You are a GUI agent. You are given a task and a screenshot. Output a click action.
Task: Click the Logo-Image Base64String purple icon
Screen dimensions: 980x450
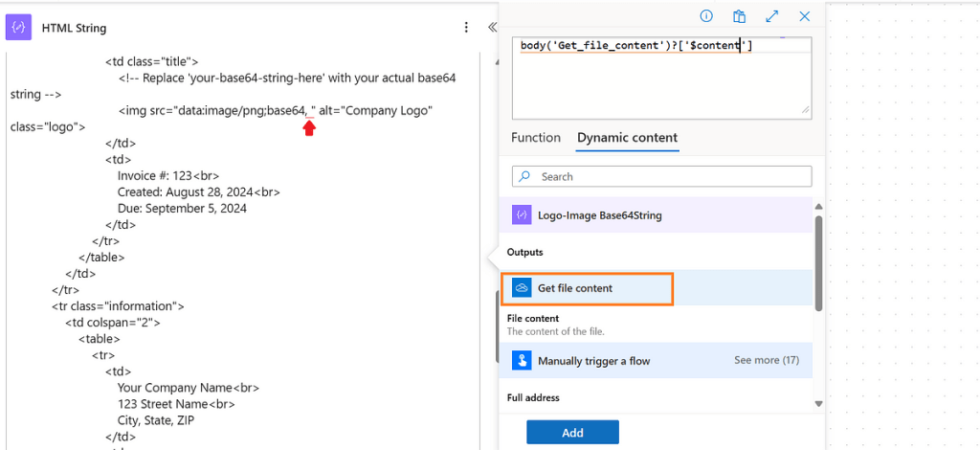click(522, 215)
